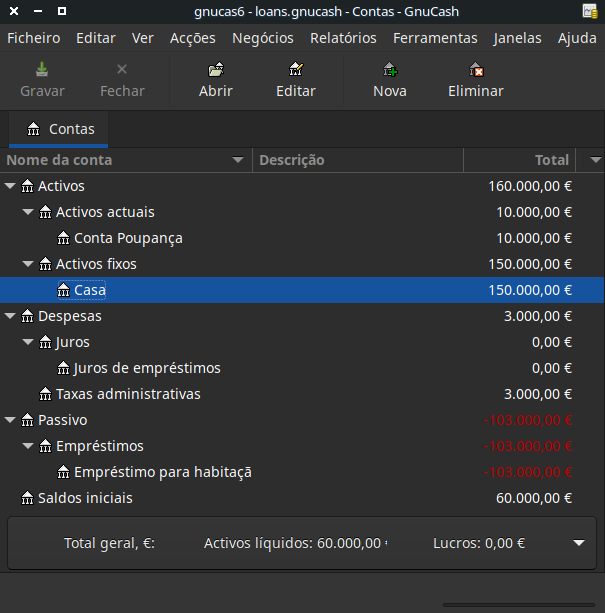
Task: Open the Janelas menu
Action: click(517, 38)
